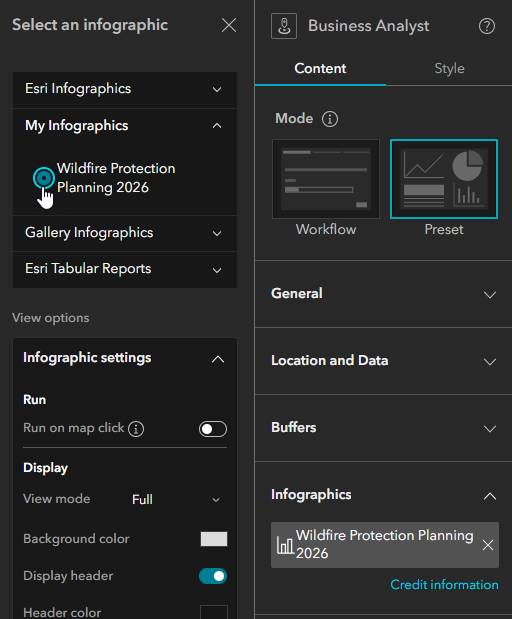Select the Workflow mode thumbnail
This screenshot has width=512, height=619.
pyautogui.click(x=326, y=179)
